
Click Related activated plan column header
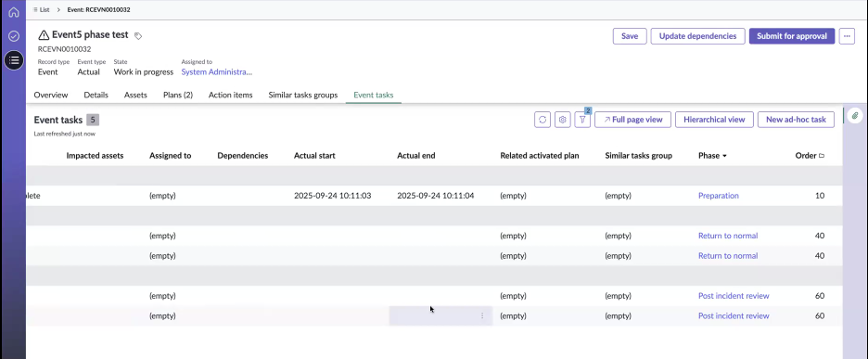(539, 156)
